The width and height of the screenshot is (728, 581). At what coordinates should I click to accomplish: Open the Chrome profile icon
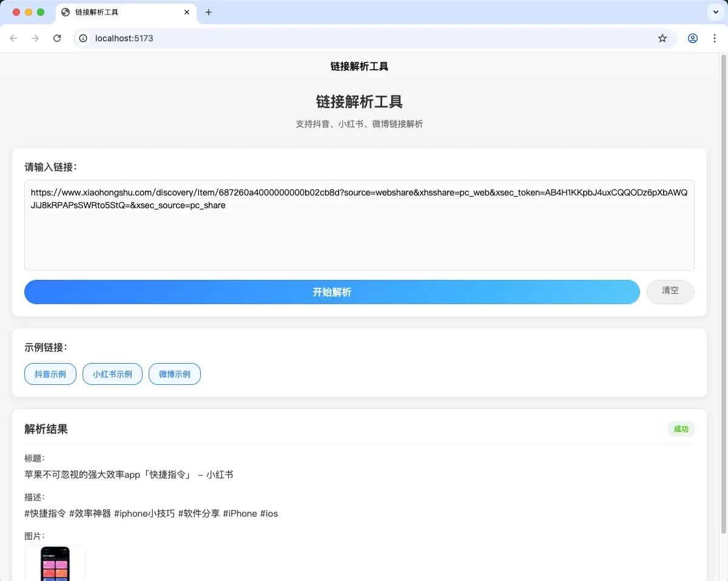point(692,38)
